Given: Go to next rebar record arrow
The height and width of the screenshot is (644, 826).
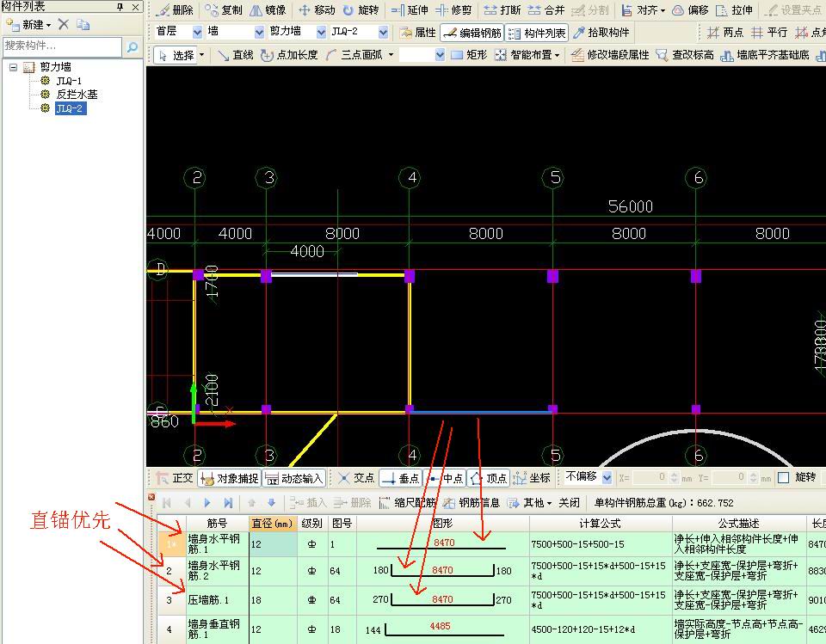Looking at the screenshot, I should [207, 503].
